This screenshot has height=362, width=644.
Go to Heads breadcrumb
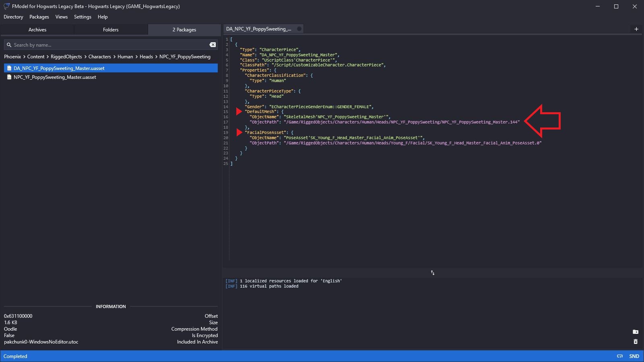[146, 57]
